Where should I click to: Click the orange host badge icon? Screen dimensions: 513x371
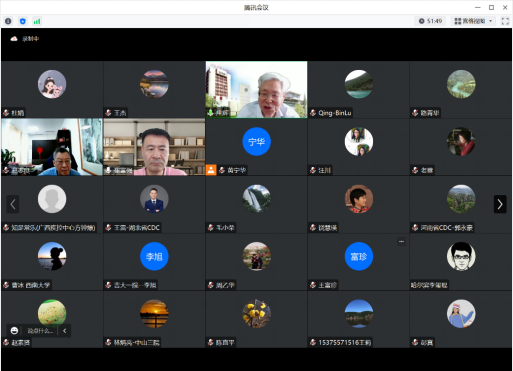tap(211, 170)
